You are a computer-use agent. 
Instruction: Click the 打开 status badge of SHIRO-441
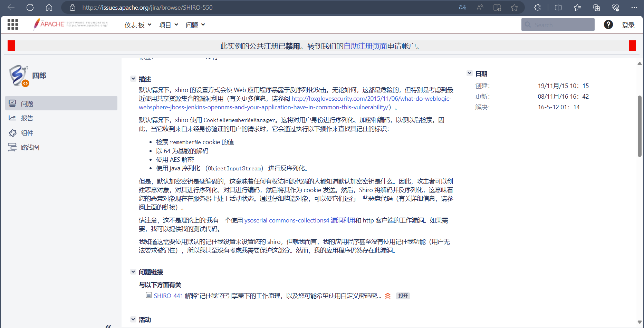click(403, 296)
